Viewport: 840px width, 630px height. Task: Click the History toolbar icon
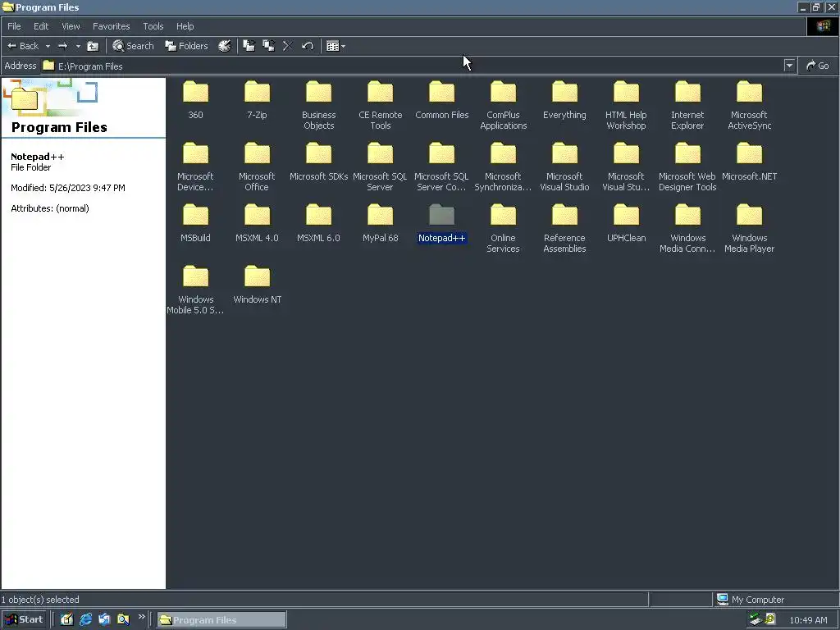pyautogui.click(x=225, y=46)
